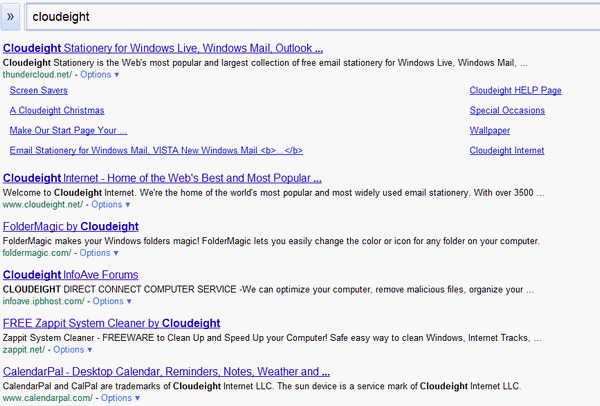
Task: Expand Options dropdown for www.cloudeight.net result
Action: [x=111, y=205]
